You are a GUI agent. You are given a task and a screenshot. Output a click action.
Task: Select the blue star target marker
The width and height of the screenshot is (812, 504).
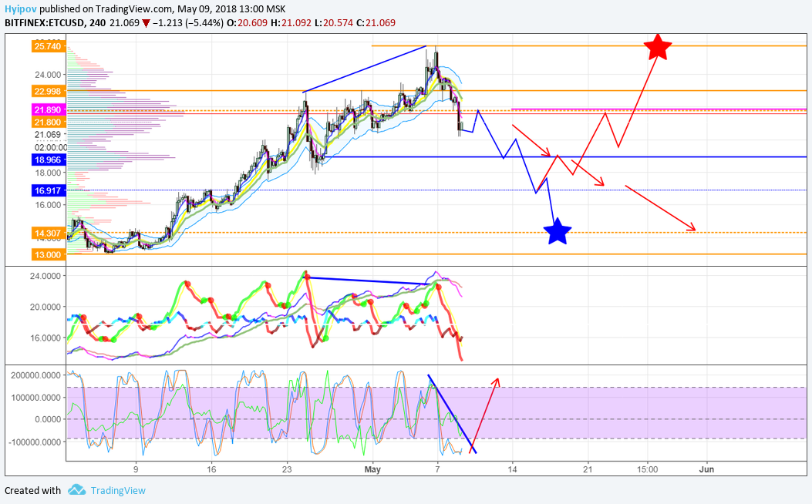coord(558,231)
